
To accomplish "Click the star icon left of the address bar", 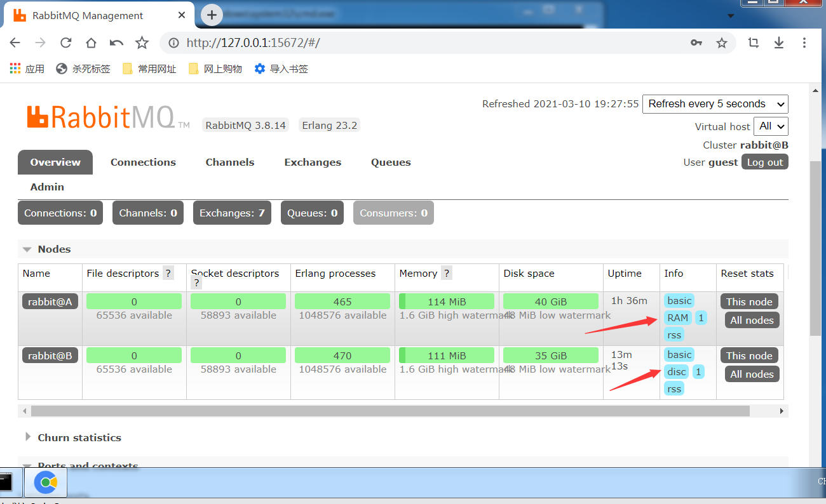I will [x=142, y=43].
